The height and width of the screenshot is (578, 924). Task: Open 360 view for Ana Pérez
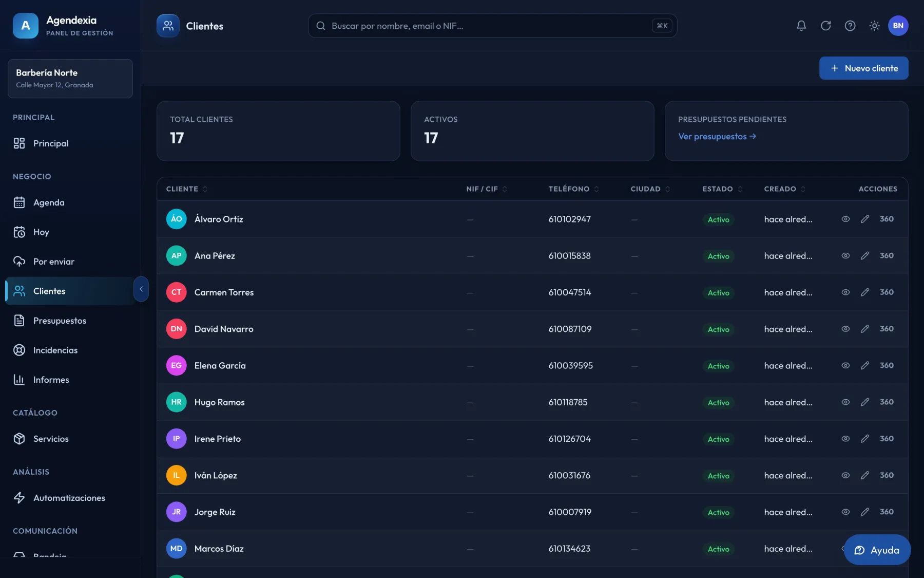click(887, 256)
